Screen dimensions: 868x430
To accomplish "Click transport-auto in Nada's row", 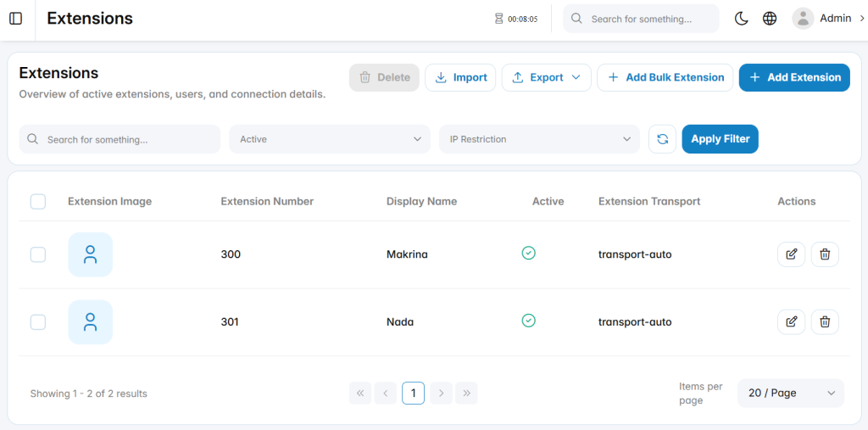I will tap(635, 322).
